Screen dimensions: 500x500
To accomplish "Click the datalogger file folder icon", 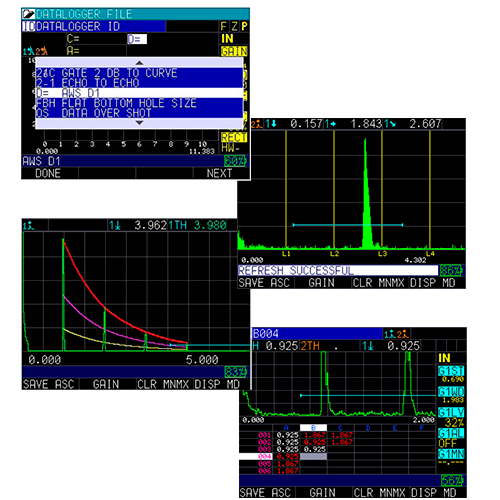I will 28,14.
